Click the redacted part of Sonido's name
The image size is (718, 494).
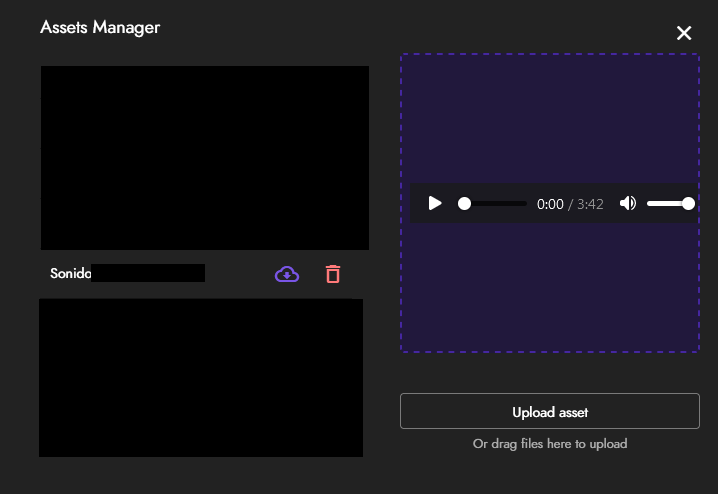click(x=148, y=273)
